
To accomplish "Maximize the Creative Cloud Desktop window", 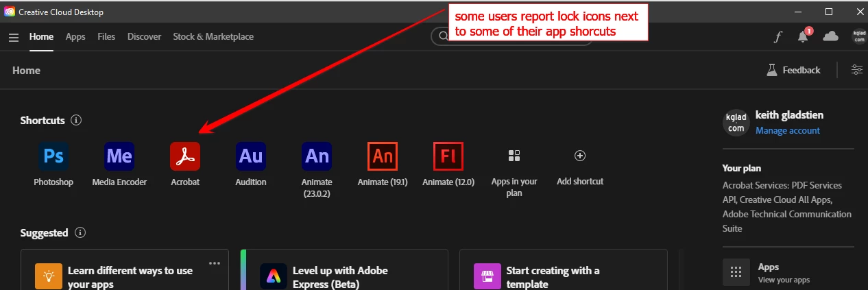I will (x=828, y=12).
